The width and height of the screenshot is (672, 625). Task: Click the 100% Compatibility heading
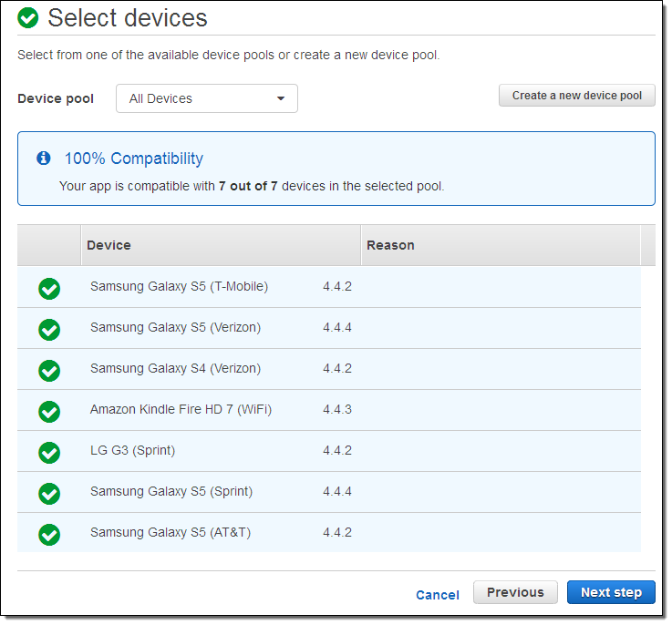click(134, 159)
